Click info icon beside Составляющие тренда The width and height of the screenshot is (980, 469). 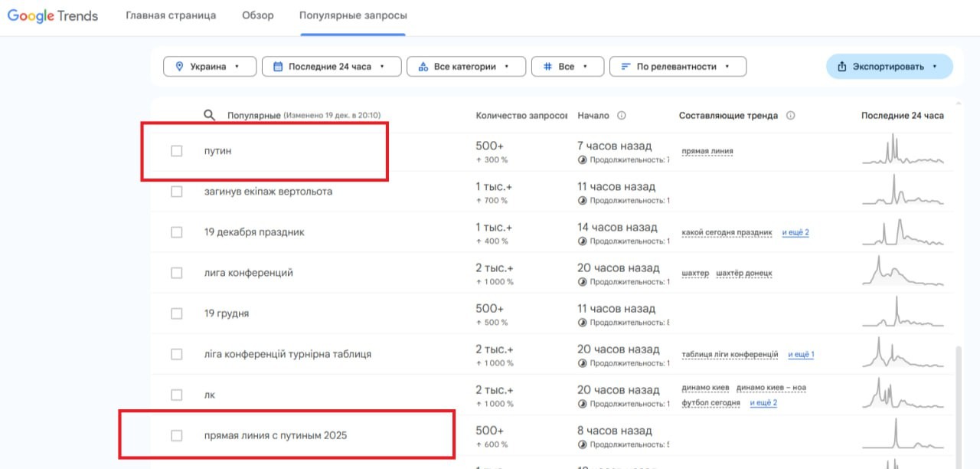click(x=790, y=116)
